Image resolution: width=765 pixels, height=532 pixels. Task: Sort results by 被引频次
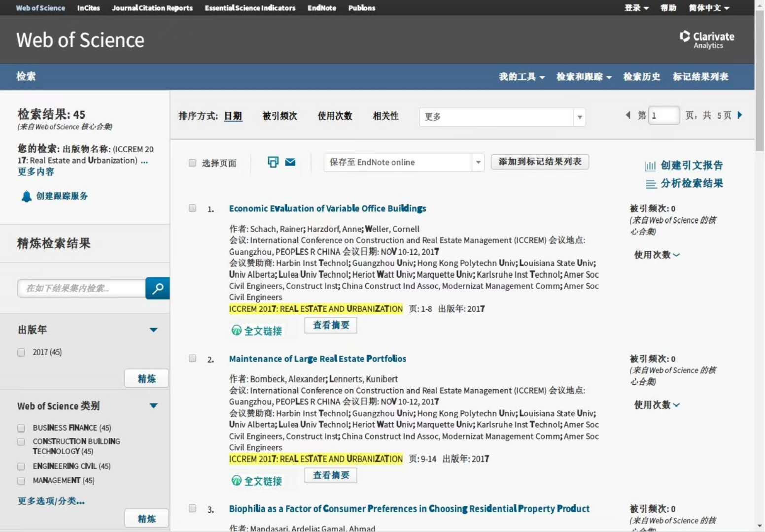280,116
